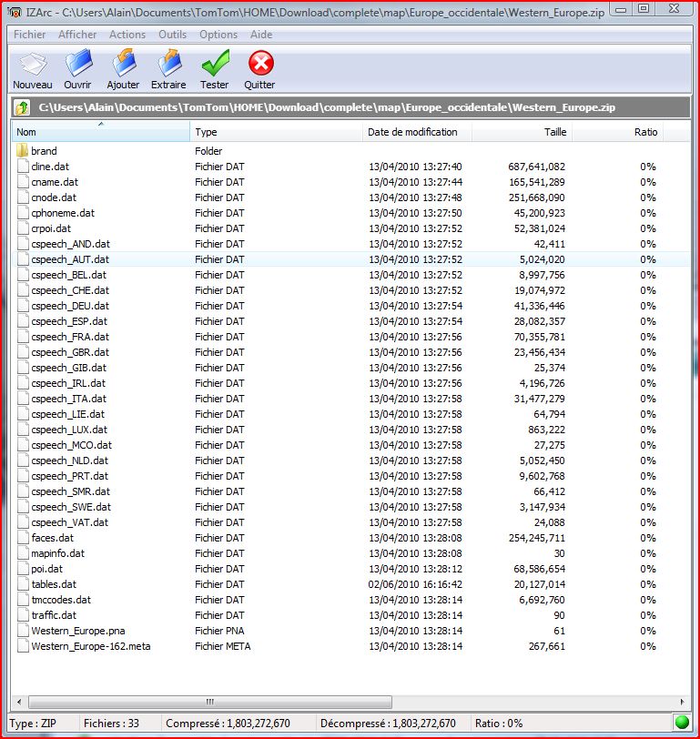The height and width of the screenshot is (739, 700).
Task: Click the Nouveau archive toolbar icon
Action: tap(33, 64)
